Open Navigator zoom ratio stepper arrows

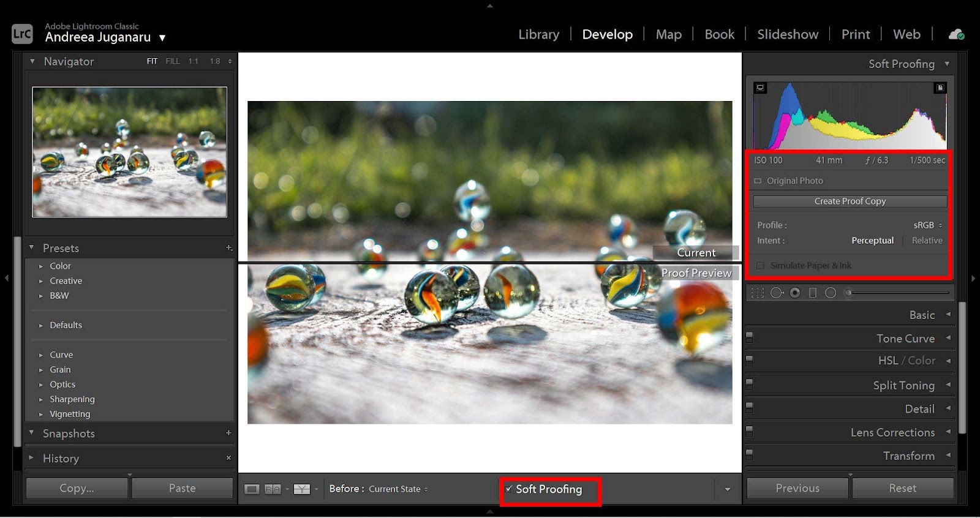coord(230,61)
